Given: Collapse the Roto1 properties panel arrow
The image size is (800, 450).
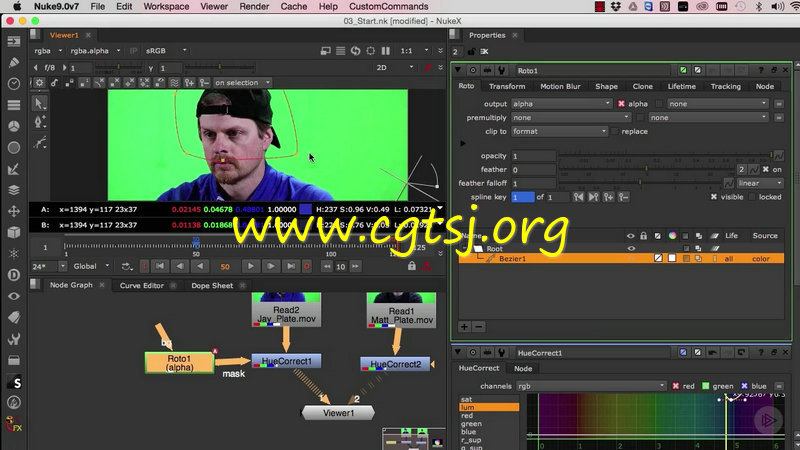Looking at the screenshot, I should [x=458, y=70].
